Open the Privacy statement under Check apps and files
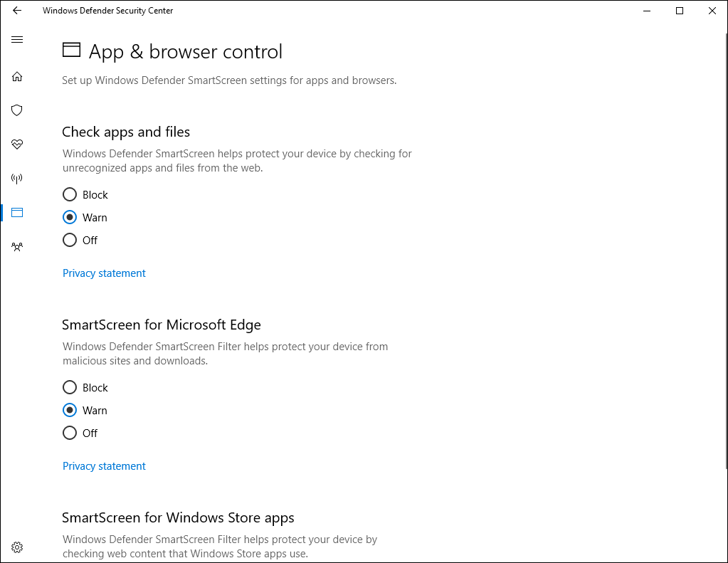 [104, 273]
